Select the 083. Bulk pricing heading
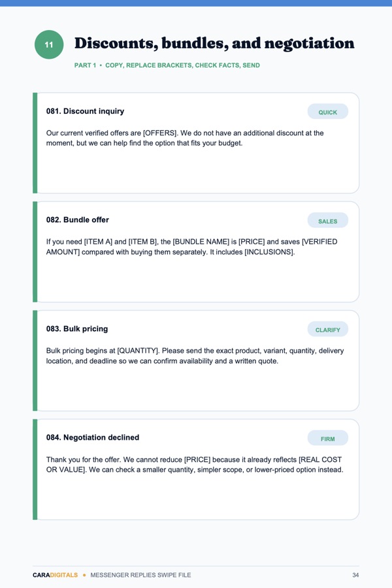This screenshot has width=392, height=588. click(77, 329)
